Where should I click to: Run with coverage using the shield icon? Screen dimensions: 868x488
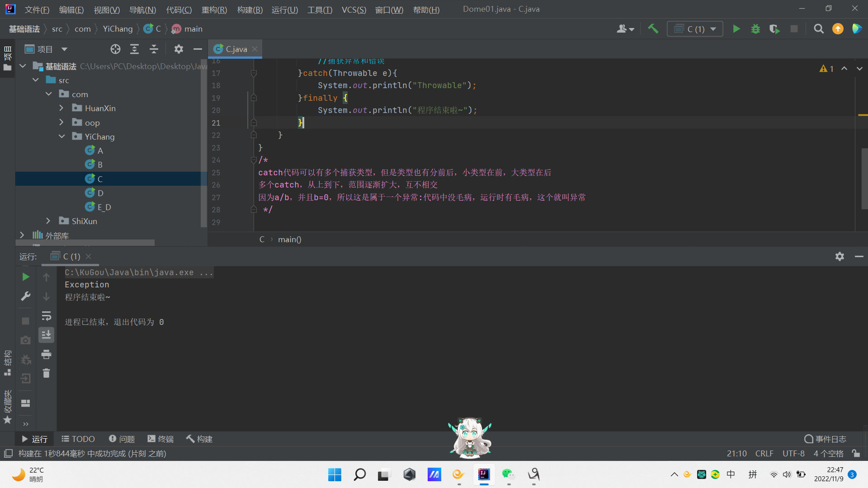coord(774,29)
